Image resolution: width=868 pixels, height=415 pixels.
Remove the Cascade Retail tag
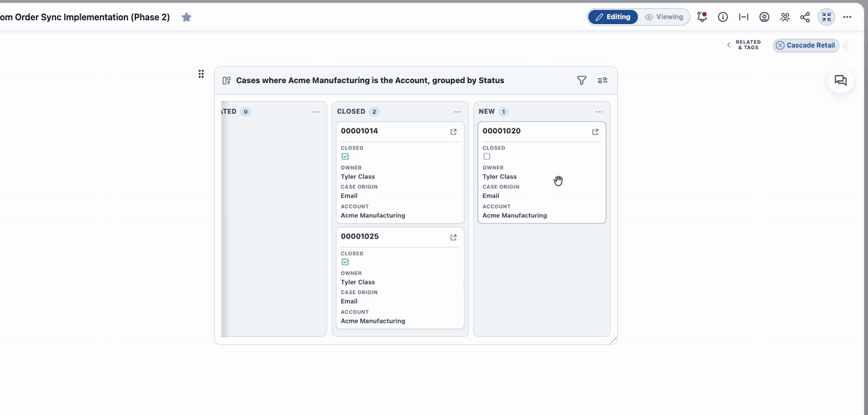tap(780, 45)
